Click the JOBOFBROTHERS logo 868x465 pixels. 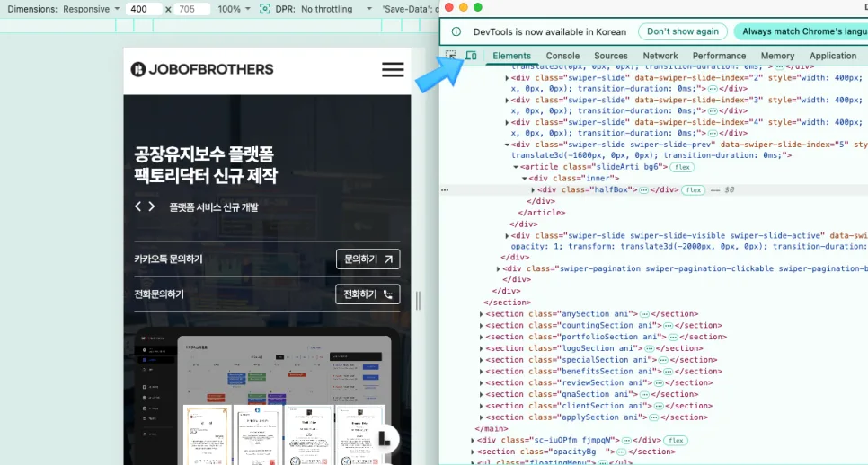pyautogui.click(x=202, y=69)
